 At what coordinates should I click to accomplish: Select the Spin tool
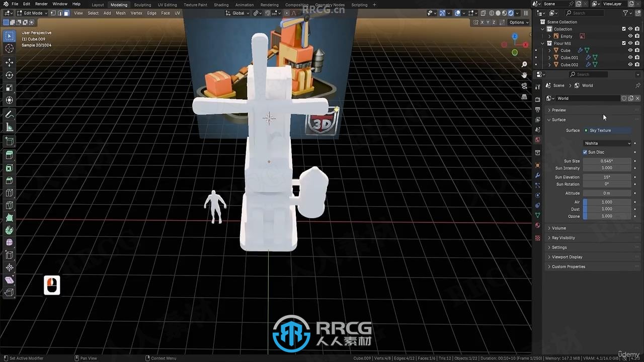pos(10,230)
